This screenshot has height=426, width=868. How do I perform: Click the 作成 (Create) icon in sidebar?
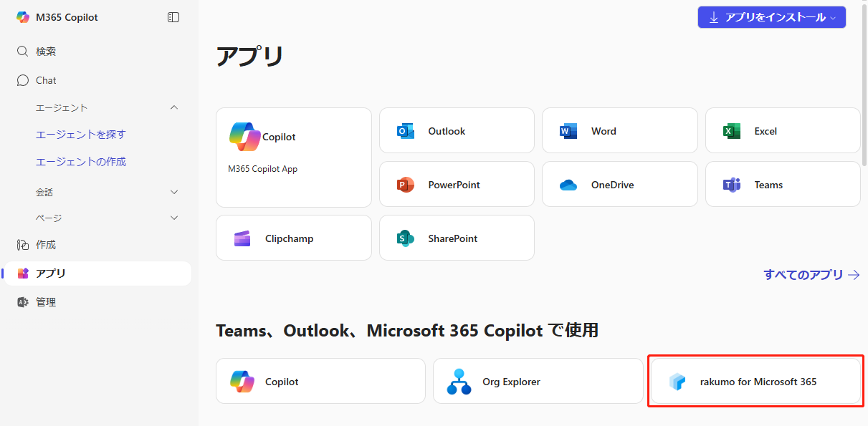23,245
